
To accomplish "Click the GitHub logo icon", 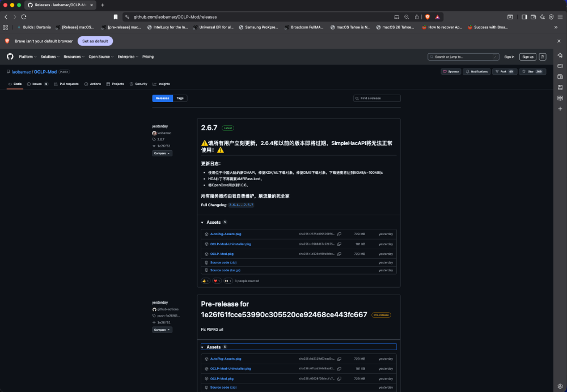I will 10,56.
